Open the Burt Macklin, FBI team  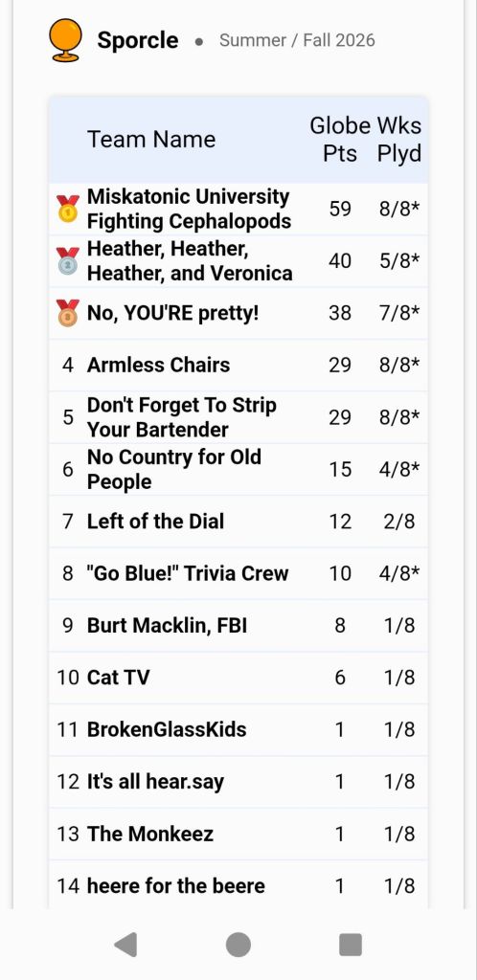pos(167,626)
